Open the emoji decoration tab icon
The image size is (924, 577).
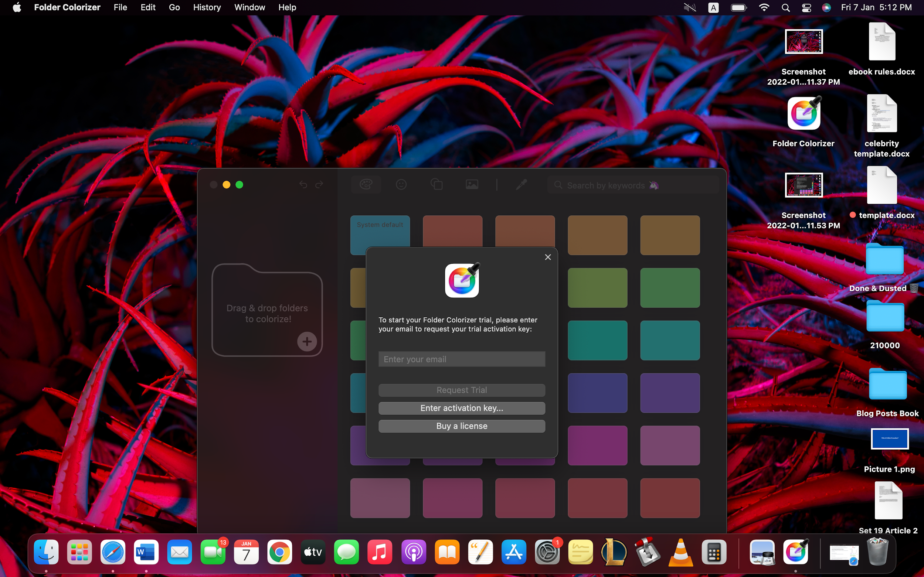click(401, 185)
